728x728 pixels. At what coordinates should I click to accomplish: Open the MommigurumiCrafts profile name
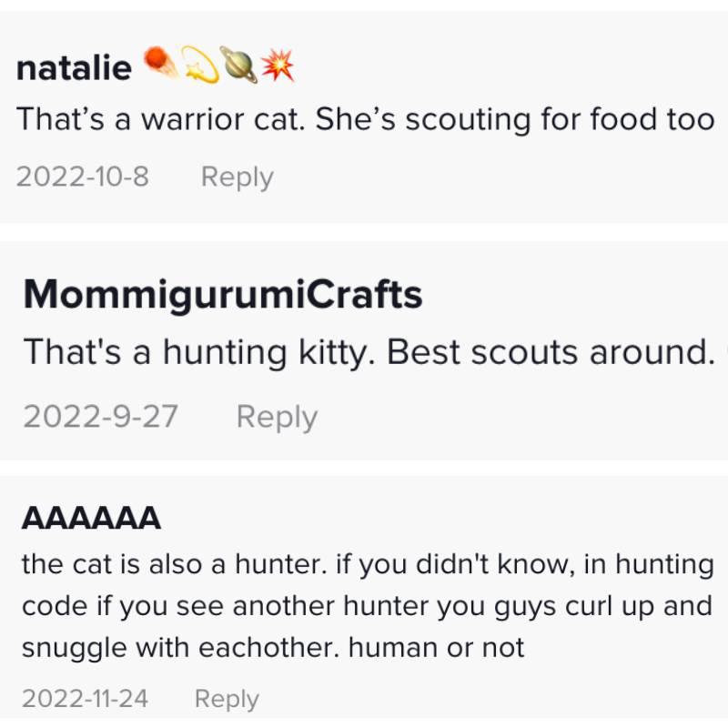tap(223, 294)
